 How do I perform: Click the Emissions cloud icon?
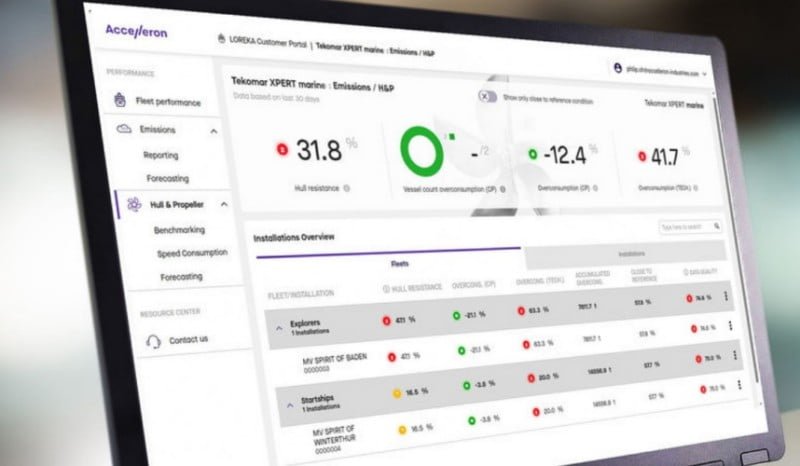[122, 130]
